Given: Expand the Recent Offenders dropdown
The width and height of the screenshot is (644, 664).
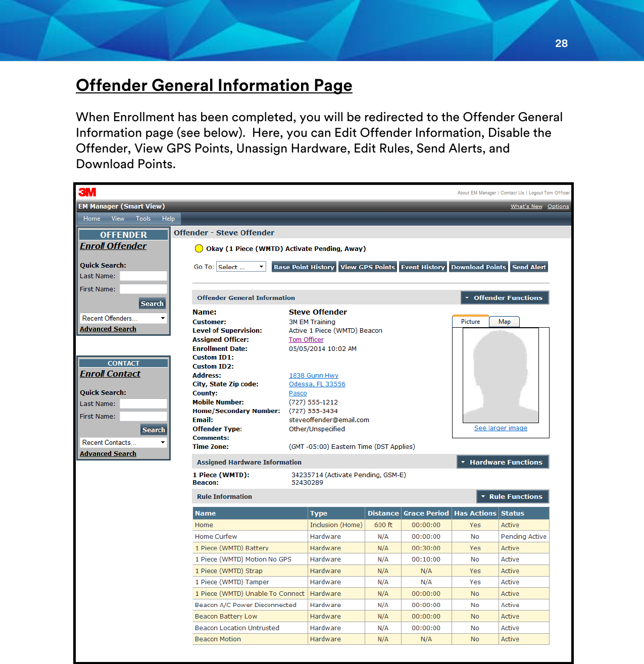Looking at the screenshot, I should [x=124, y=318].
